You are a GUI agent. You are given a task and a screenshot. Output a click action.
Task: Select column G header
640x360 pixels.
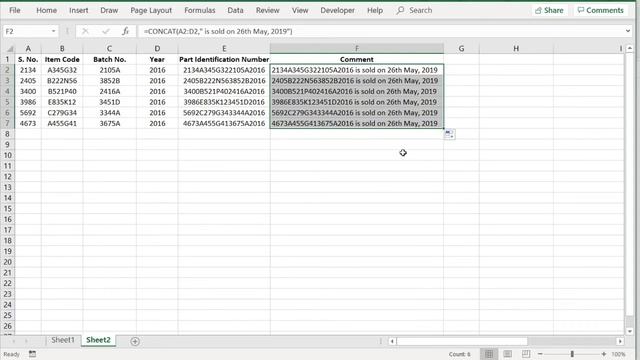(x=461, y=49)
